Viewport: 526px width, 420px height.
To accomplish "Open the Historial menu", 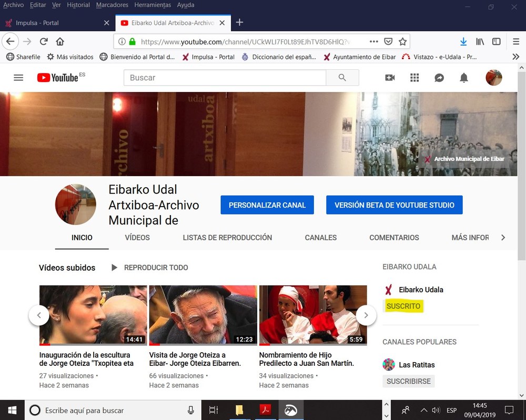I will click(x=78, y=5).
